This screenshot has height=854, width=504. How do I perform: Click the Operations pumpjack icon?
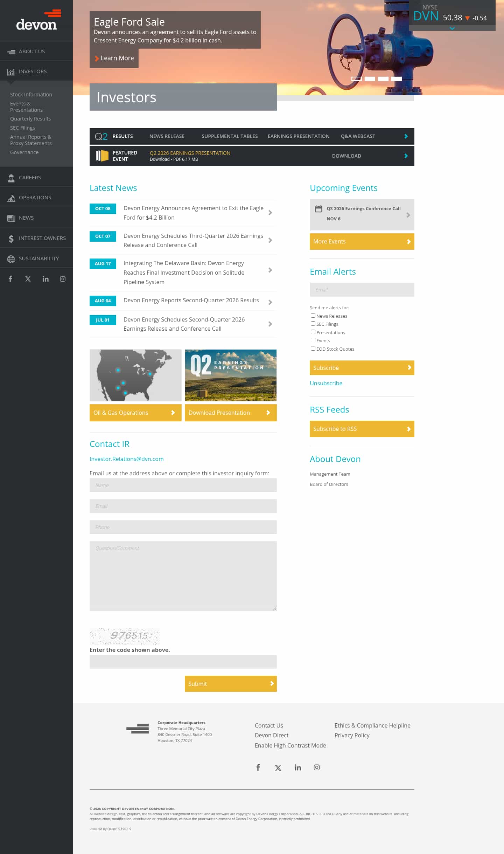pyautogui.click(x=11, y=198)
